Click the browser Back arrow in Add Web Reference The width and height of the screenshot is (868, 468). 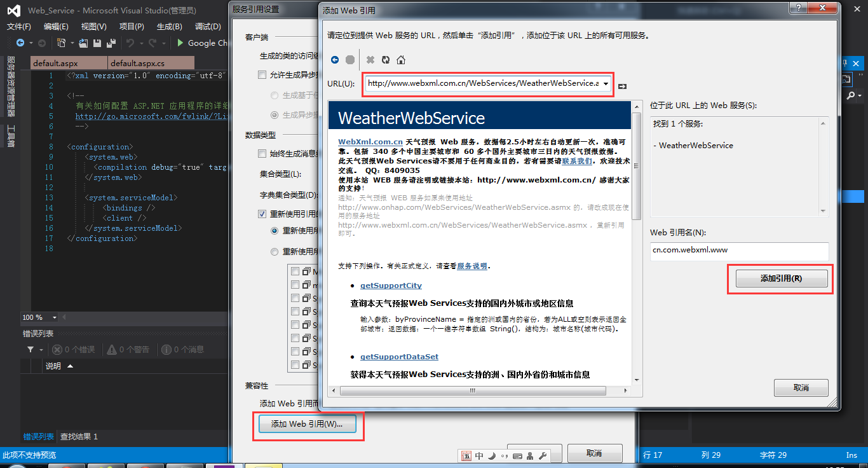(x=335, y=60)
